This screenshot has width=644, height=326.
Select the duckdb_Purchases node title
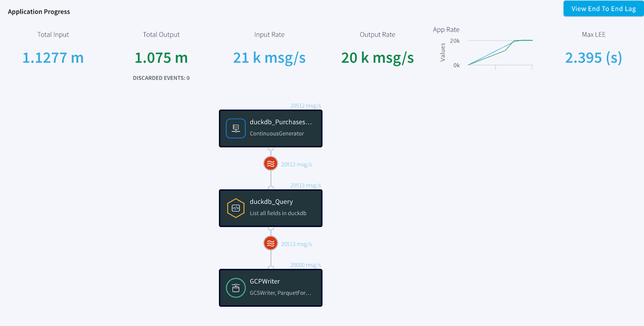coord(281,122)
